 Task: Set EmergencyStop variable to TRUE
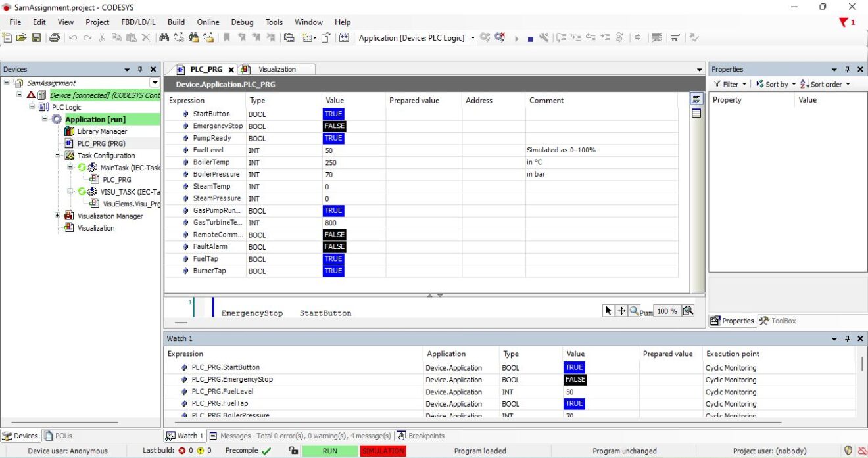click(x=334, y=126)
